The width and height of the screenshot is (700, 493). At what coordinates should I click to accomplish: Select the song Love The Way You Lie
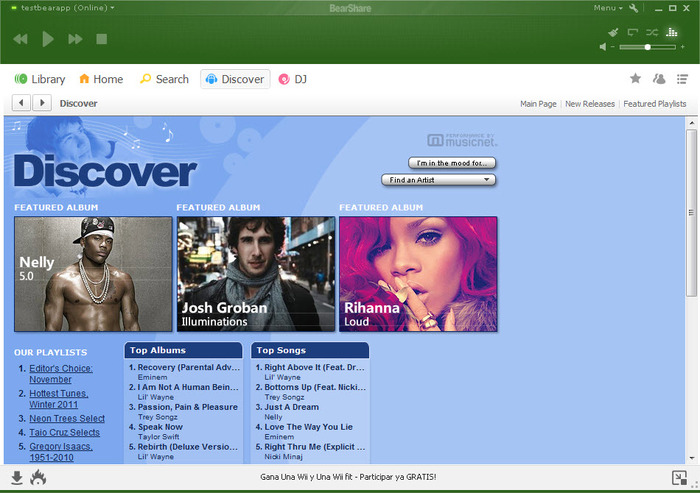pos(308,427)
